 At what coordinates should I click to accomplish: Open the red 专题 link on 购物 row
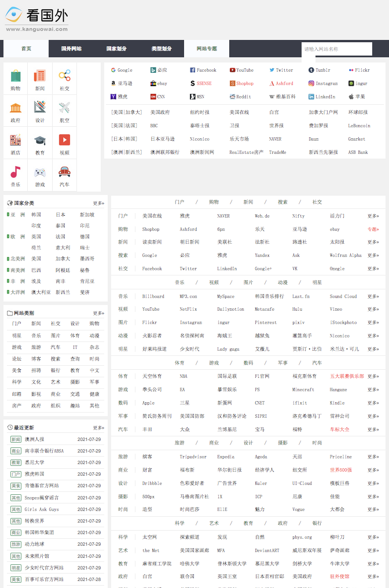pos(373,229)
